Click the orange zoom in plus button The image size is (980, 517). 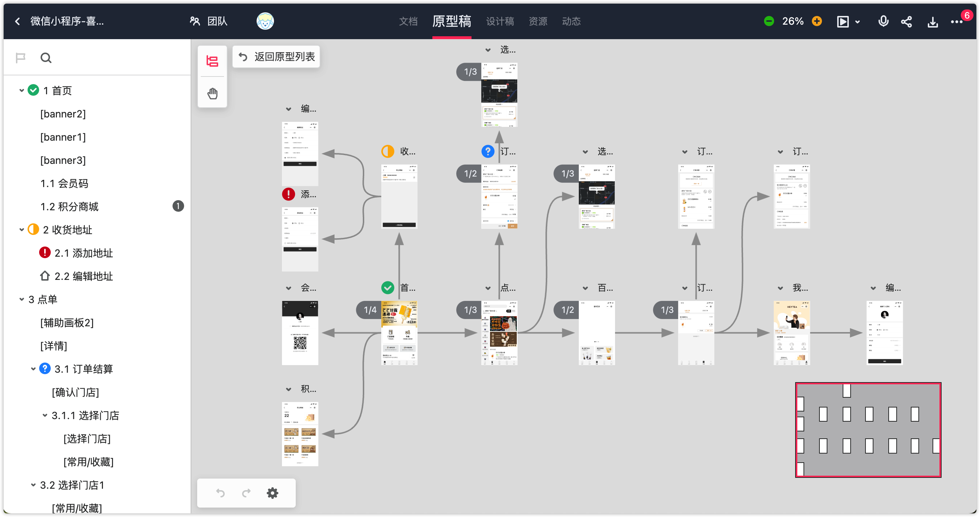(x=817, y=21)
